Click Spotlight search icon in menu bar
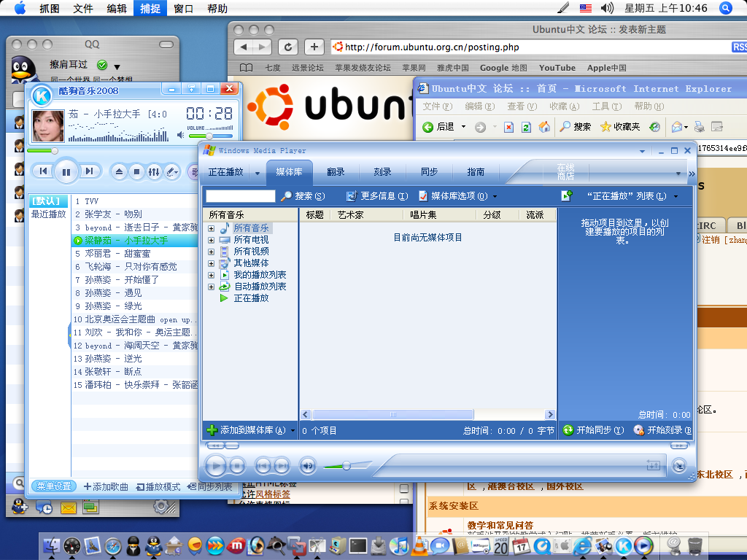Screen dimensions: 747x560 click(726, 8)
